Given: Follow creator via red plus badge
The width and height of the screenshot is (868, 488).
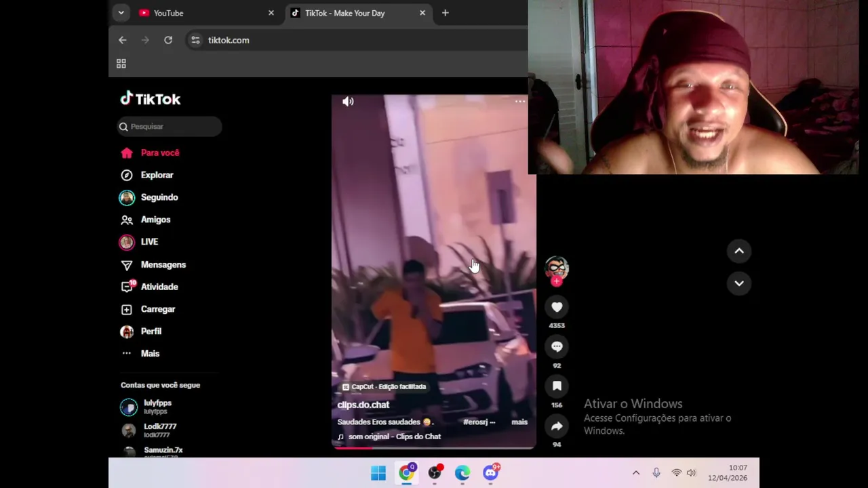Looking at the screenshot, I should (x=557, y=281).
